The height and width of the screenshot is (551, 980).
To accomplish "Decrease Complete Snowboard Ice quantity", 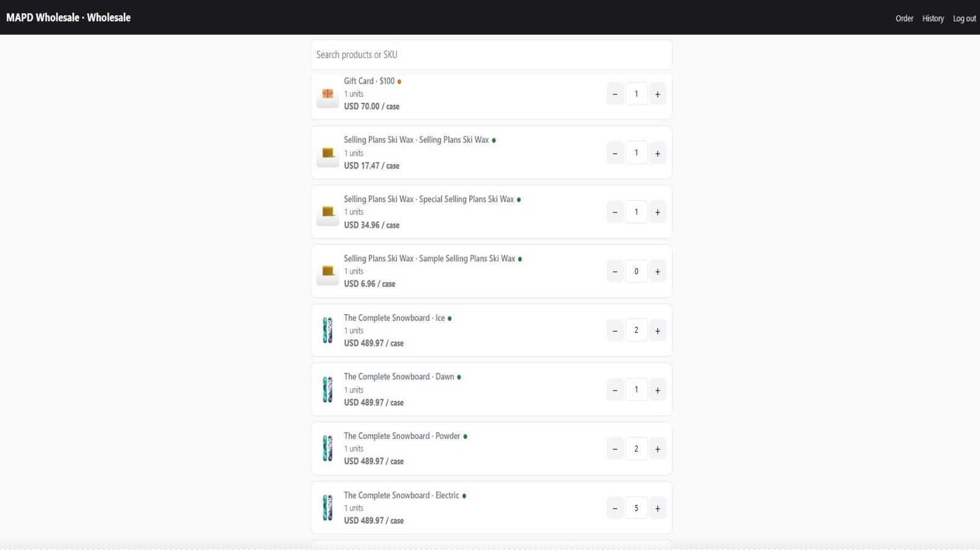I will [x=615, y=331].
